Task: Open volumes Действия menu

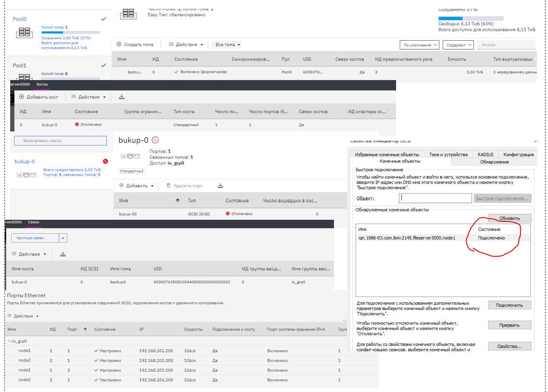Action: click(x=185, y=44)
